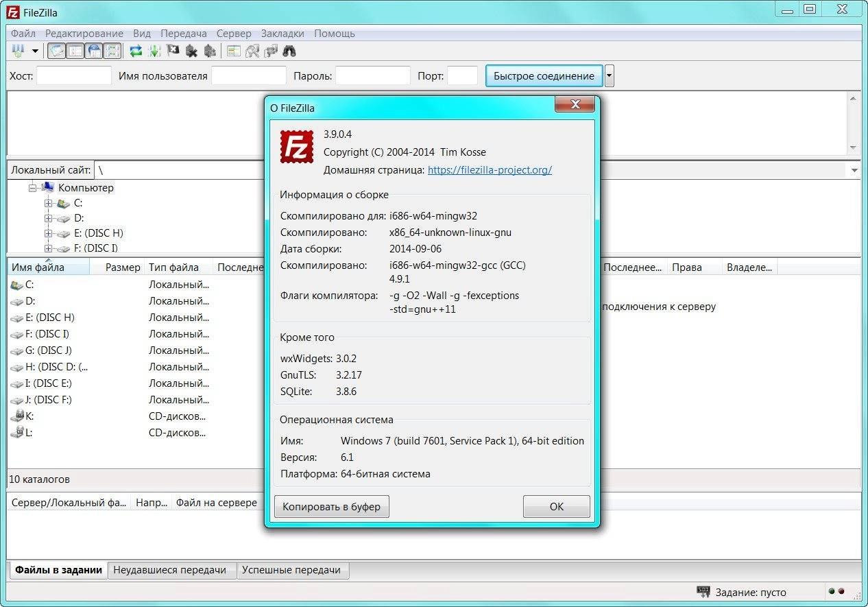Image resolution: width=868 pixels, height=607 pixels.
Task: Toggle the message log display
Action: tap(57, 51)
